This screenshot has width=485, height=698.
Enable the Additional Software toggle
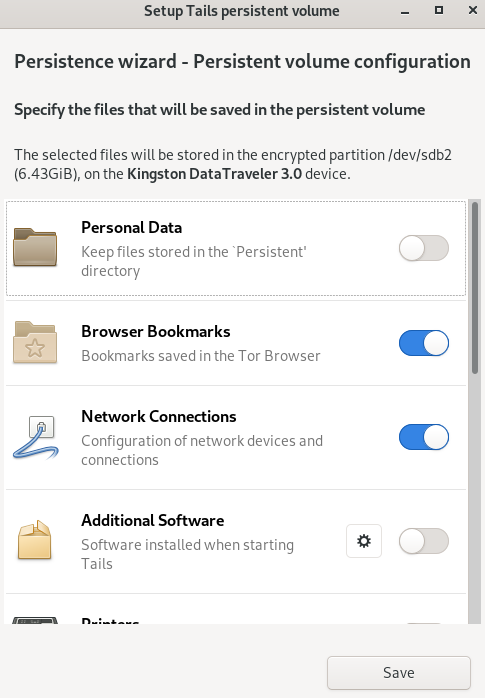coord(424,541)
